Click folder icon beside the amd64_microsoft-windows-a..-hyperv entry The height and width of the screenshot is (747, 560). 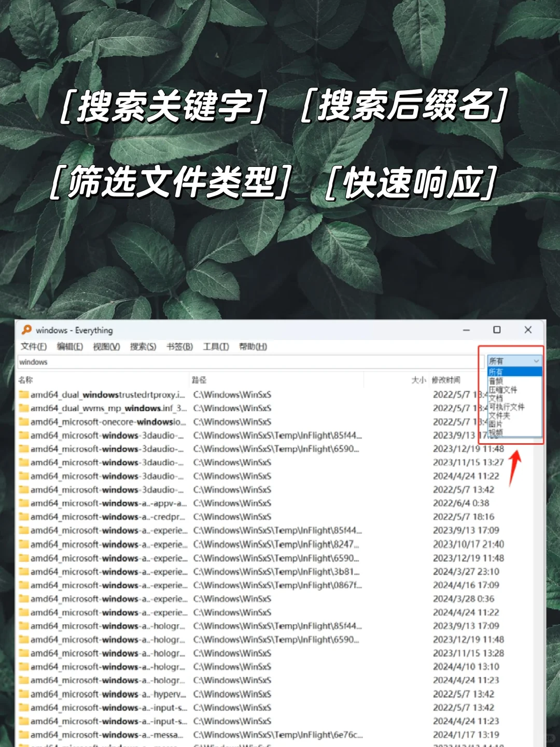24,694
